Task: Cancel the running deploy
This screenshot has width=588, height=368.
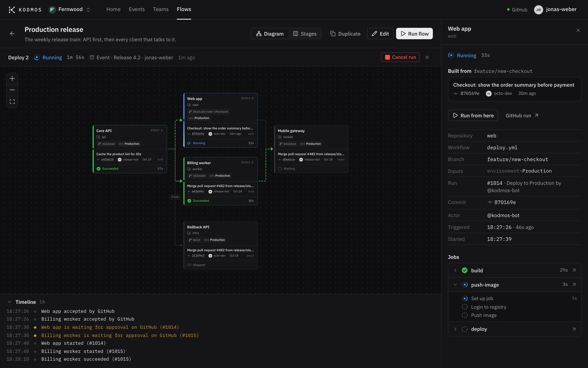Action: tap(400, 57)
